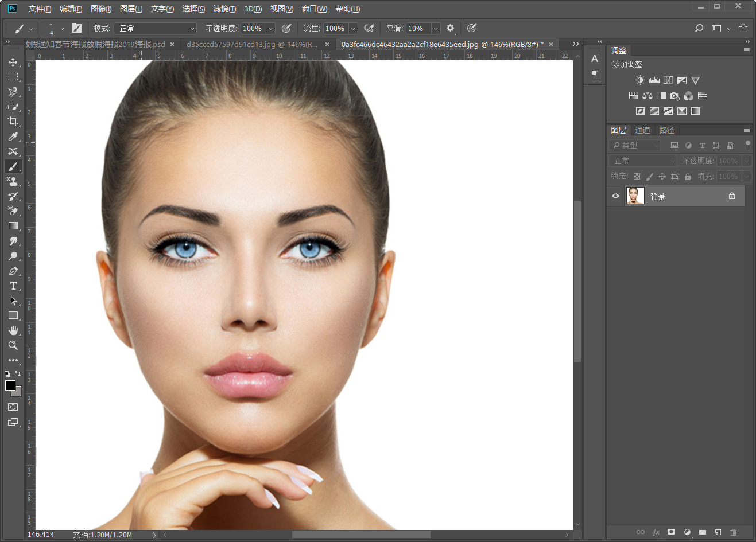Select the Eyedropper tool
This screenshot has height=542, width=756.
pyautogui.click(x=13, y=137)
